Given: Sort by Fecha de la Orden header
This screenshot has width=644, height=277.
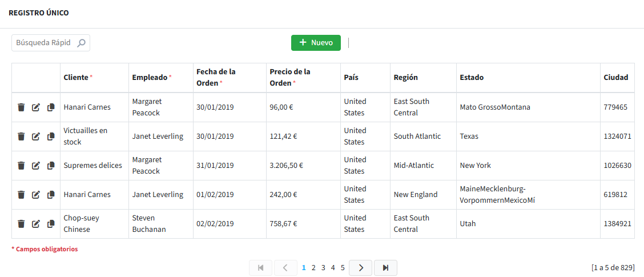Looking at the screenshot, I should (x=216, y=78).
